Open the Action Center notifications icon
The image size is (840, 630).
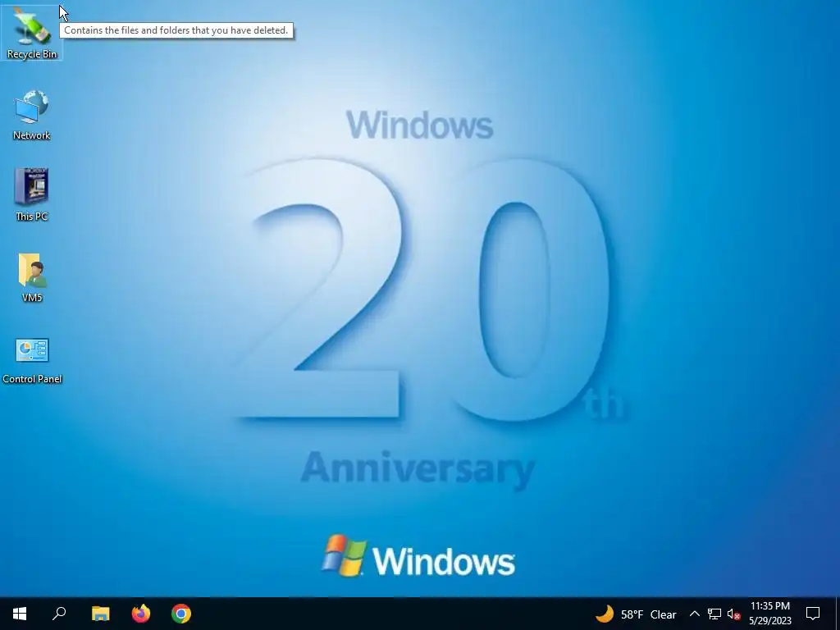(813, 614)
